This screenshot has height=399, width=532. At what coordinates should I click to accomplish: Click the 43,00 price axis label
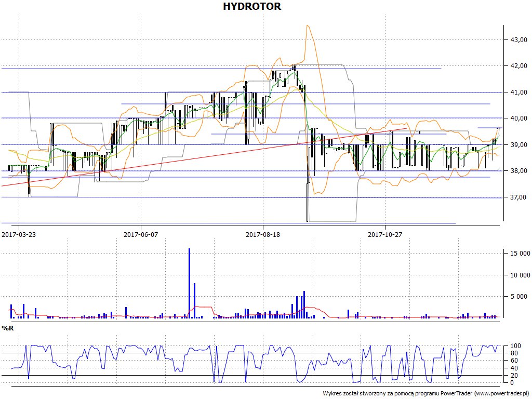point(519,39)
